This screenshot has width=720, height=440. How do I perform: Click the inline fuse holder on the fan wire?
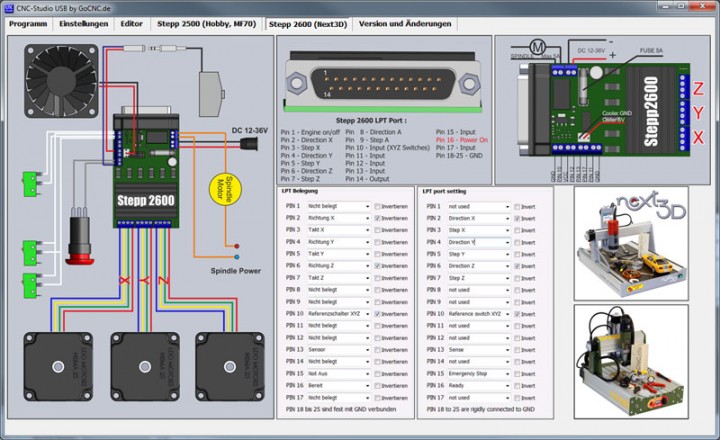click(x=135, y=48)
